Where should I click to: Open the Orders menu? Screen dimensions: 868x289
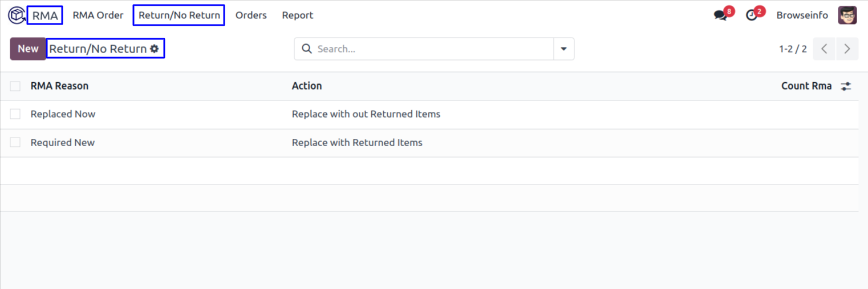coord(251,15)
